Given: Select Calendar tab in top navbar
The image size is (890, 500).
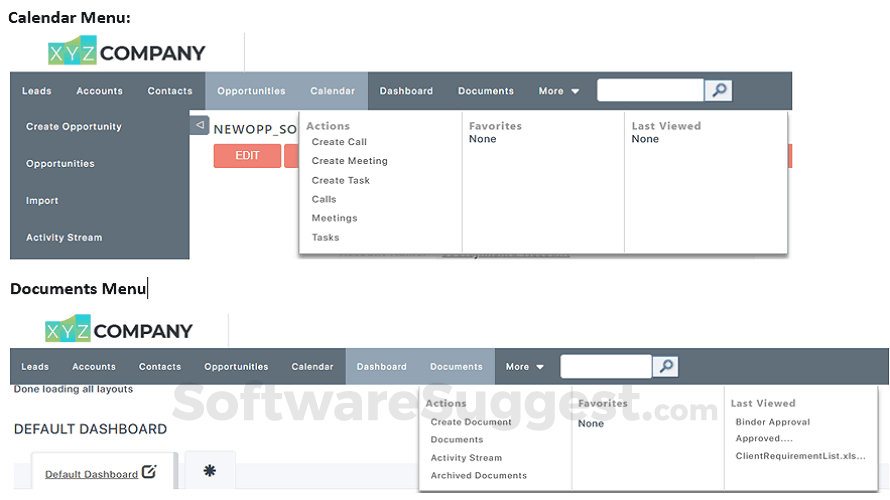Looking at the screenshot, I should click(332, 91).
